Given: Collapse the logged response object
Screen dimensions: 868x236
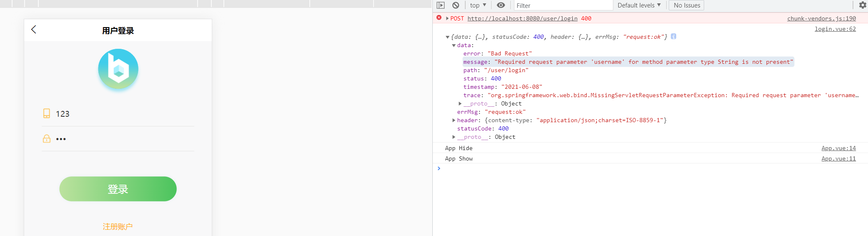Looking at the screenshot, I should (x=447, y=37).
